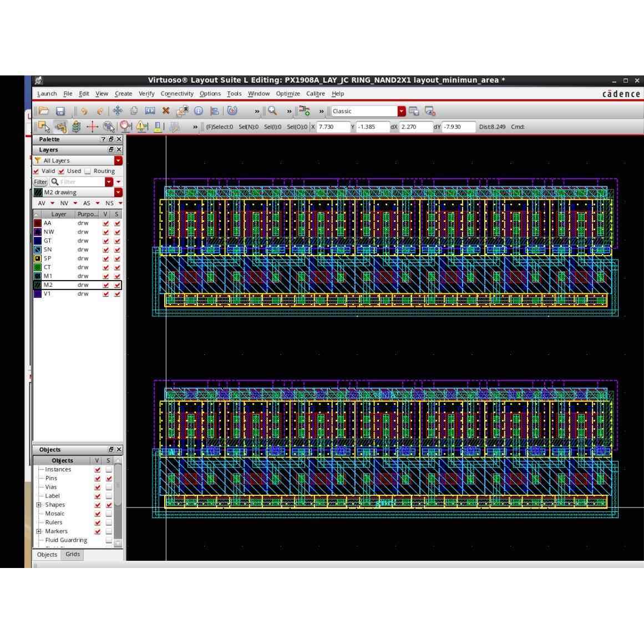Click the DRD stop-sign icon
Screen dimensions: 644x644
[126, 127]
